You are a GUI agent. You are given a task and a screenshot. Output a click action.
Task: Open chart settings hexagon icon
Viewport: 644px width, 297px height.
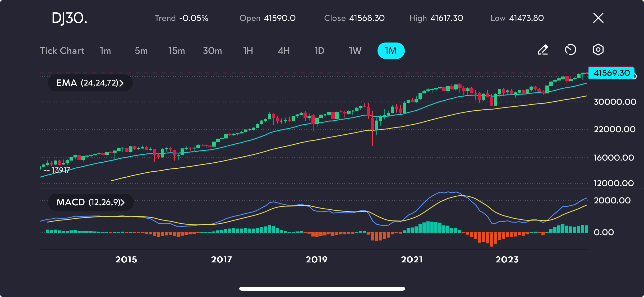point(598,50)
